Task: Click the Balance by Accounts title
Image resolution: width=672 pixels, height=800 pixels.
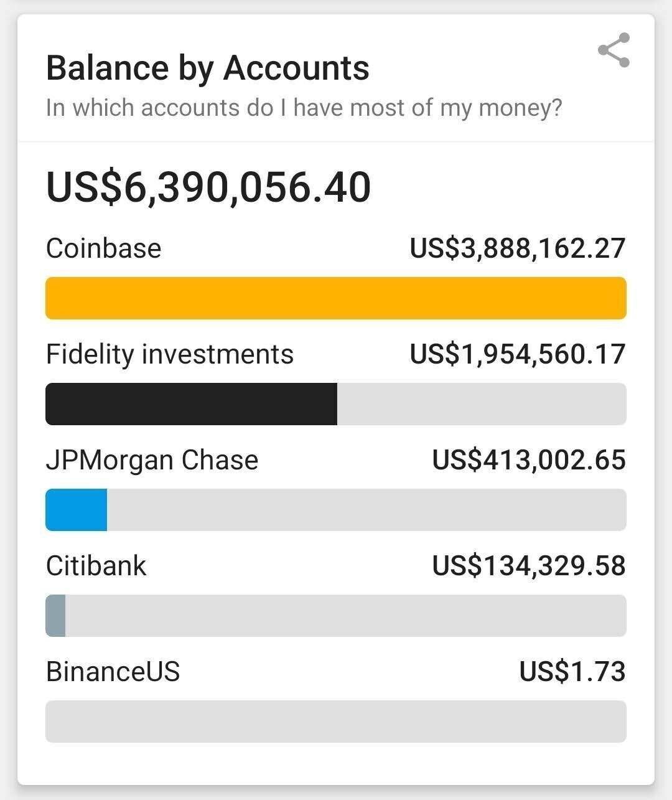Action: (208, 68)
